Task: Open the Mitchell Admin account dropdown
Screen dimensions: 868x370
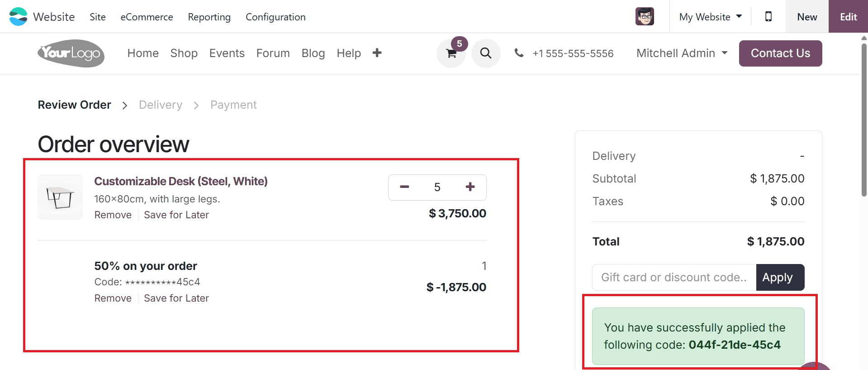Action: coord(681,53)
